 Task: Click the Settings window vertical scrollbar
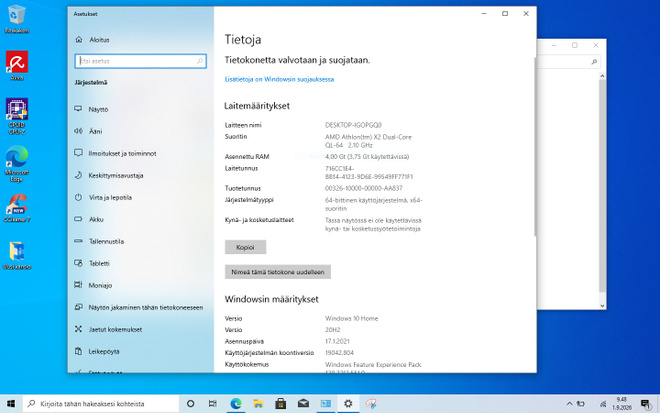[535, 147]
